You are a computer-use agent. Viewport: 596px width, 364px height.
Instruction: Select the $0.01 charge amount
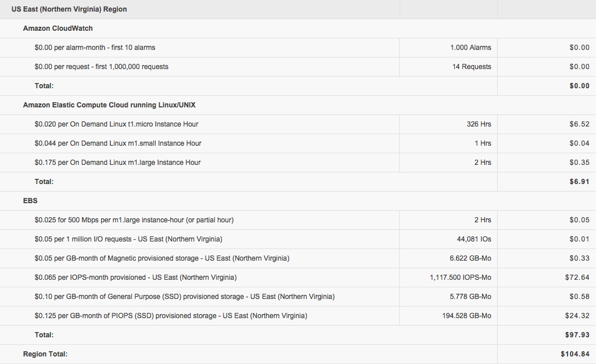coord(579,239)
